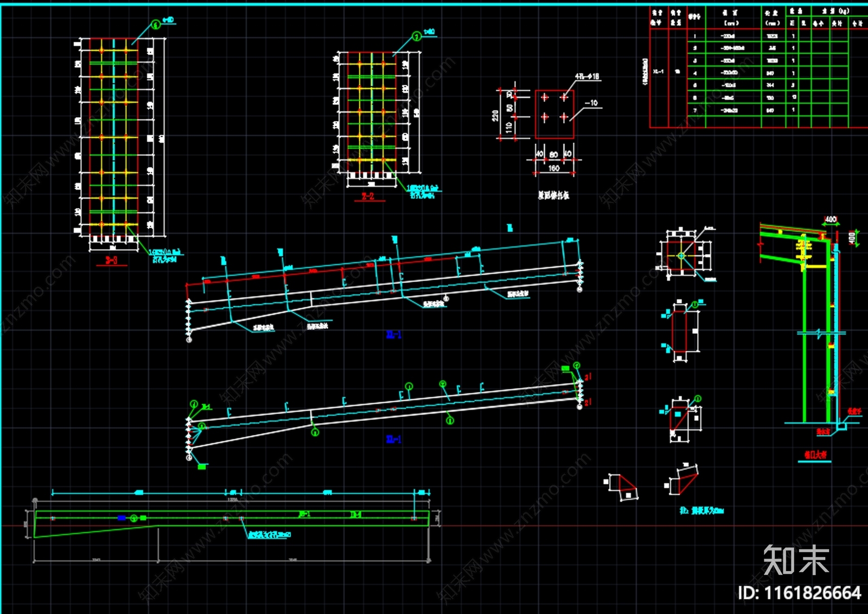Select the 4-hole Φ18 leader annotation
The width and height of the screenshot is (868, 614).
(587, 77)
